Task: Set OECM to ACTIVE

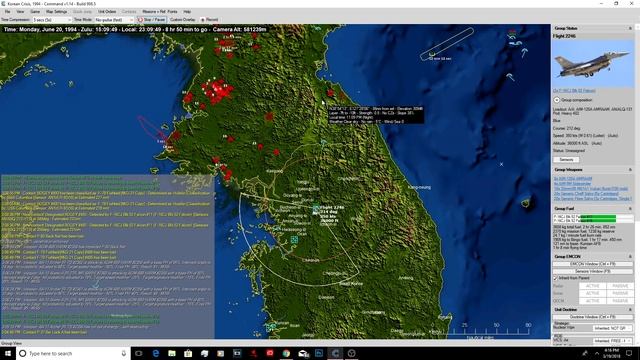Action: 592,301
